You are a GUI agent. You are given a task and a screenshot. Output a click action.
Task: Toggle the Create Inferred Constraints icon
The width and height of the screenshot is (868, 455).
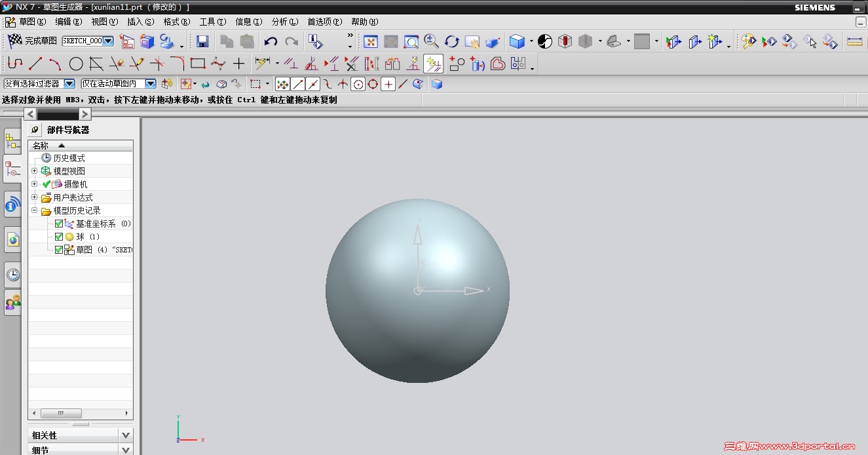(x=434, y=64)
